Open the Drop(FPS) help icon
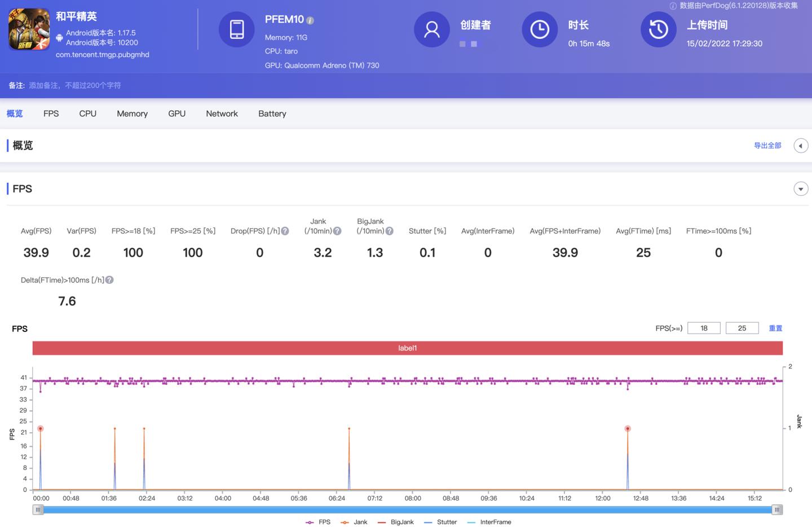This screenshot has height=527, width=812. (285, 230)
